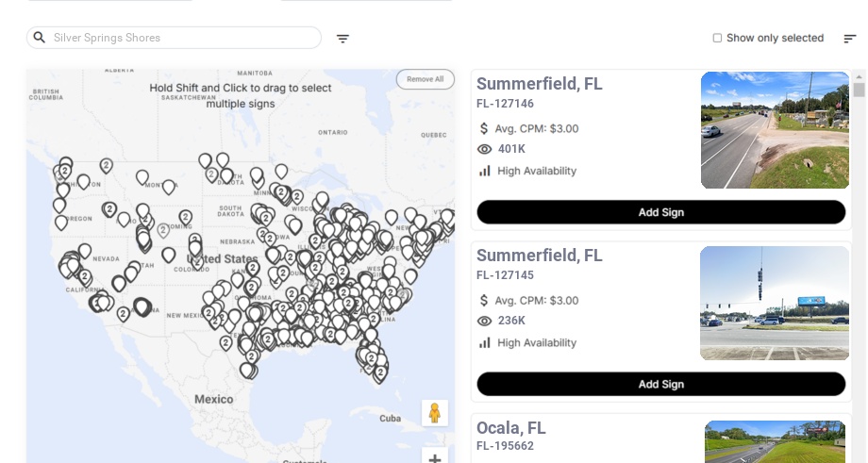Focus the Silver Springs Shores search field

[x=179, y=38]
